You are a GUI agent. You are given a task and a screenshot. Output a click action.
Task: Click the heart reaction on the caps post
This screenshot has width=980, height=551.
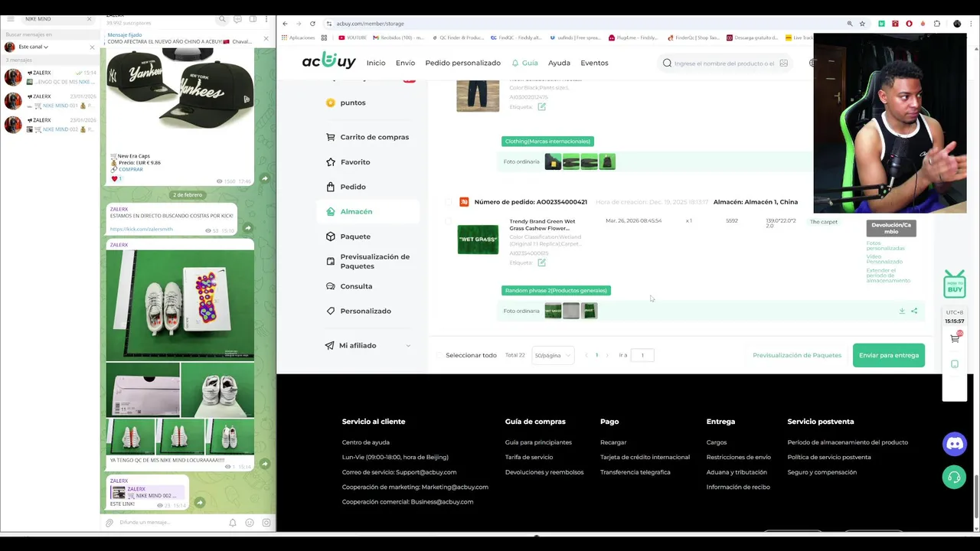coord(116,178)
